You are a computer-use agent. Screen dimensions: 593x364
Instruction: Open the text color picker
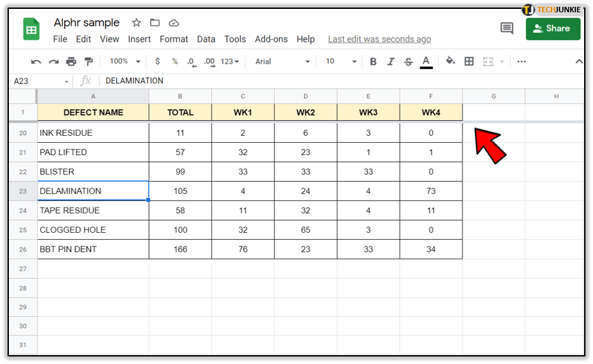click(426, 61)
